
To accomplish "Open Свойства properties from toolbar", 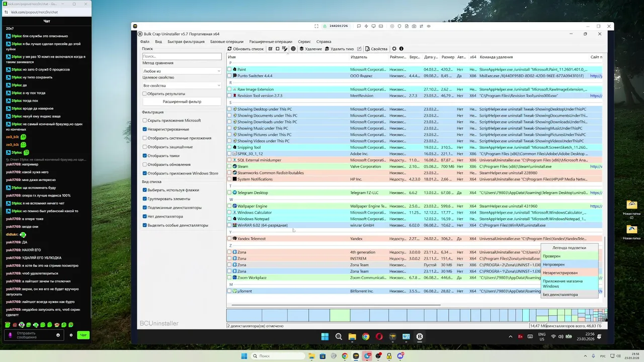I will 376,49.
